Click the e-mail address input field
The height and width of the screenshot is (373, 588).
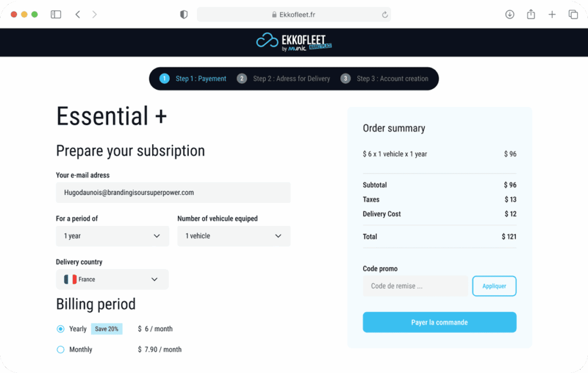coord(173,193)
